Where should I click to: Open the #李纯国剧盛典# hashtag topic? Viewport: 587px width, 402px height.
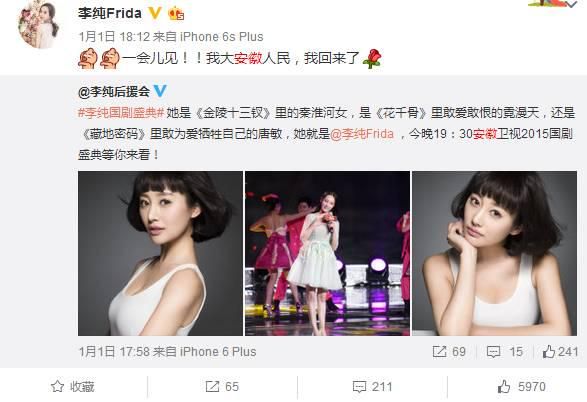point(121,113)
